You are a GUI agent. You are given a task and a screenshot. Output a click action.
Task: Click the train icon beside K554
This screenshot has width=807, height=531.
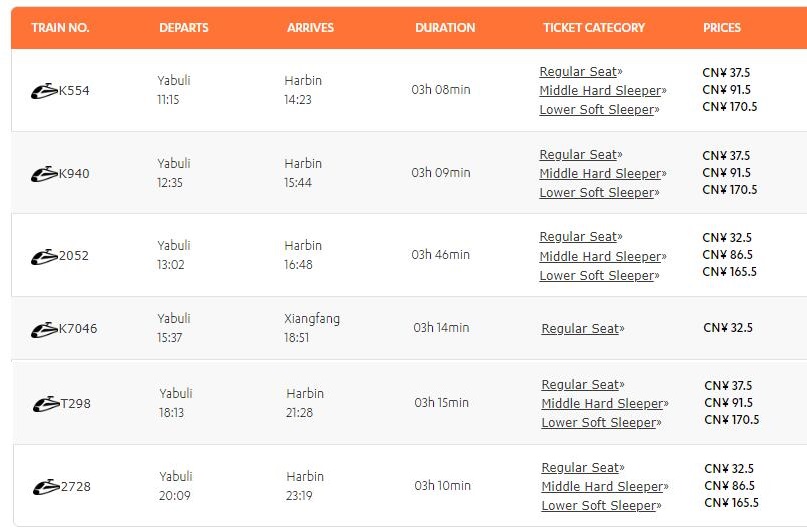tap(44, 91)
